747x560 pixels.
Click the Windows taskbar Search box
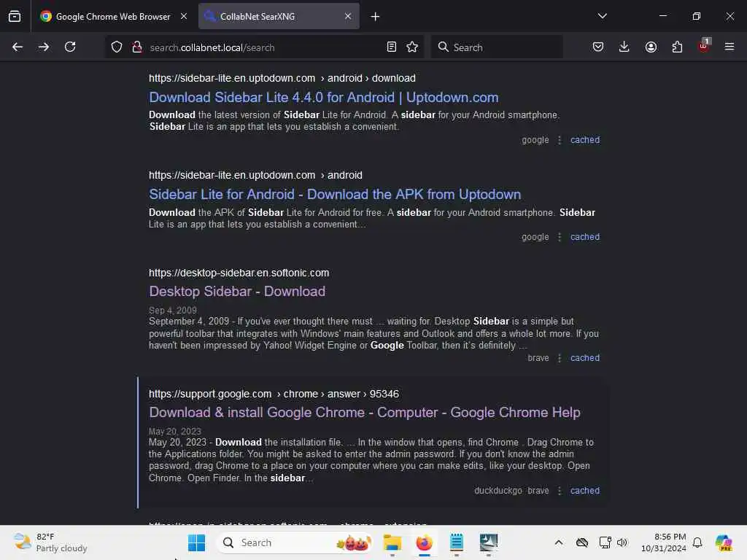295,542
